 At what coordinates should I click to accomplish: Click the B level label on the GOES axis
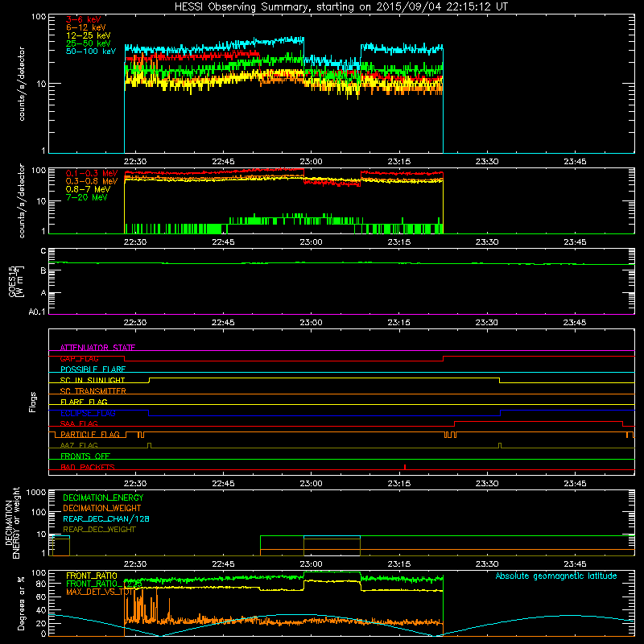(x=43, y=270)
